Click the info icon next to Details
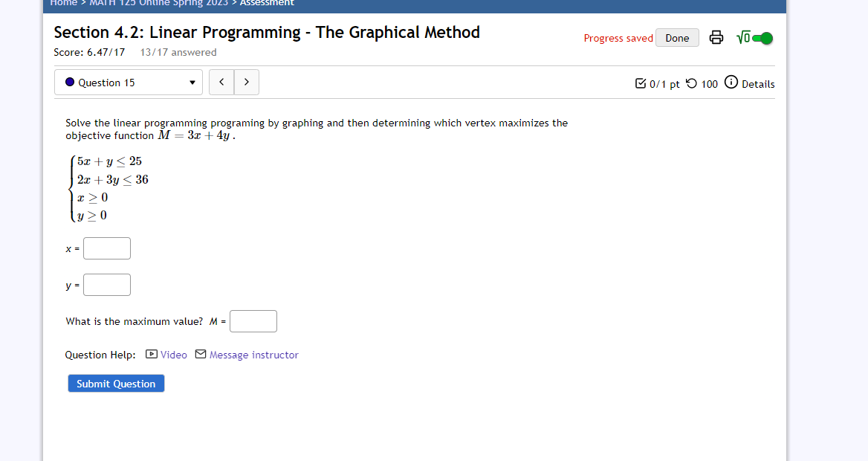 pyautogui.click(x=731, y=83)
